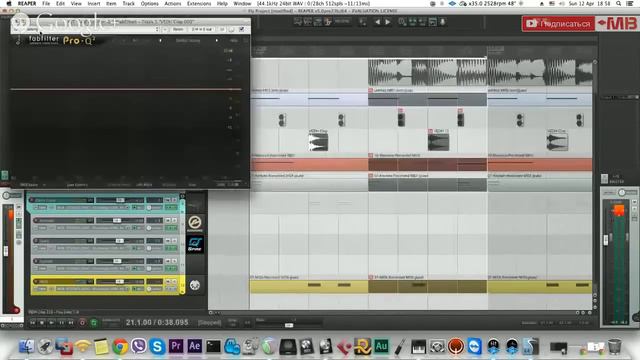Open the File menu
This screenshot has height=360, width=640.
click(46, 3)
